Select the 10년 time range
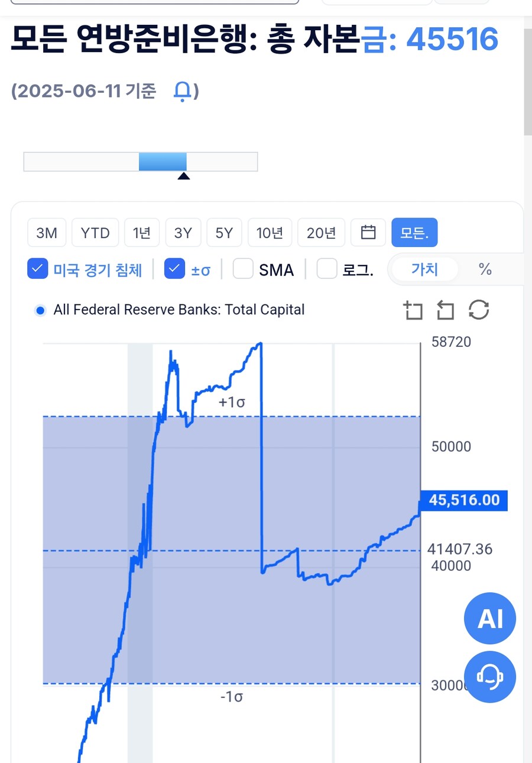Viewport: 532px width, 763px height. point(270,233)
